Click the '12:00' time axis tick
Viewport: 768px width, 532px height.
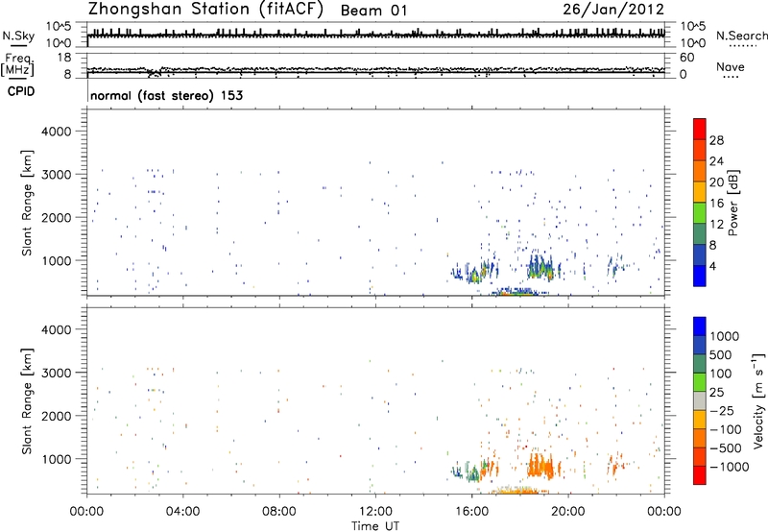(375, 511)
